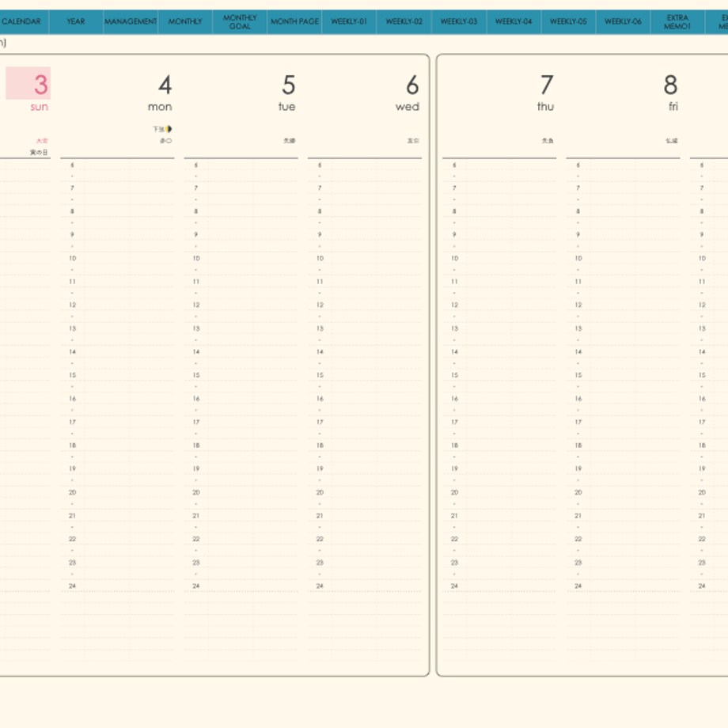Click the 22 hour mark in Wednesday column
Viewport: 728px width, 728px height.
point(320,539)
